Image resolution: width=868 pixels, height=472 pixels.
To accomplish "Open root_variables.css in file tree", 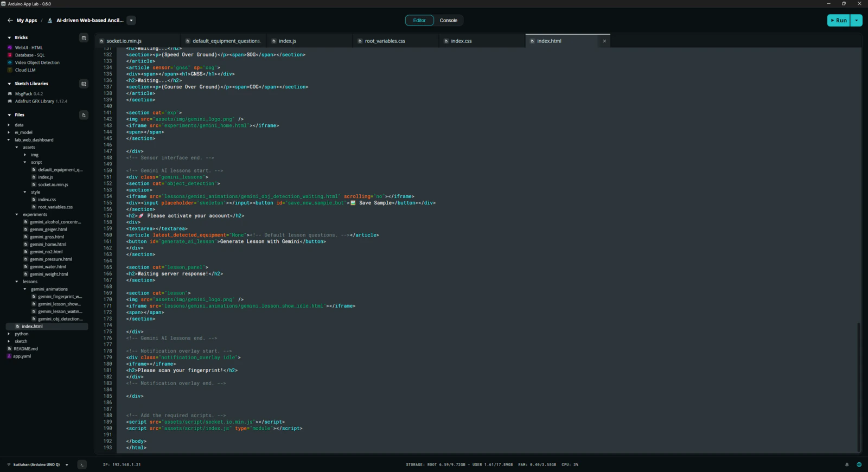I will pos(55,207).
